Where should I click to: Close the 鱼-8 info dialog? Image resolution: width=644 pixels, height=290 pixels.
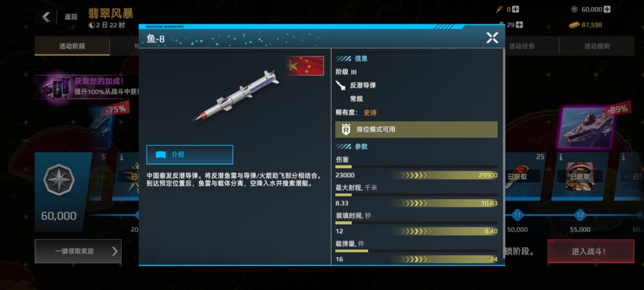pos(492,38)
